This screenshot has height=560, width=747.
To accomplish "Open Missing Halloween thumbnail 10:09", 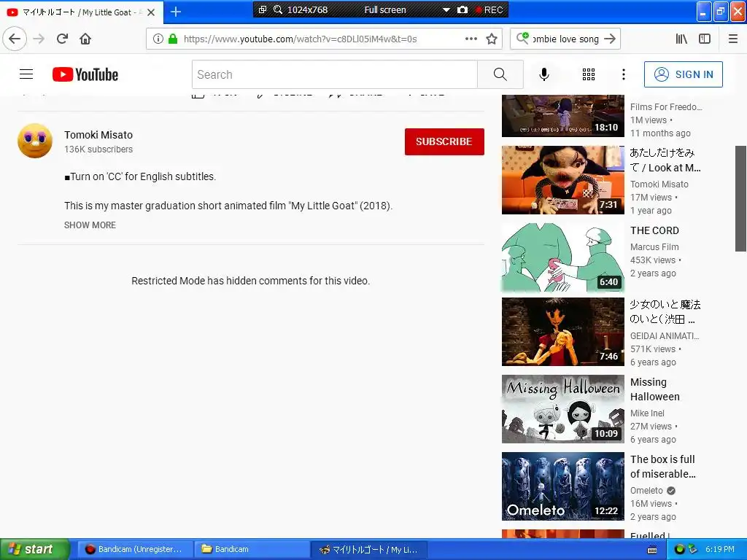I will click(x=562, y=409).
